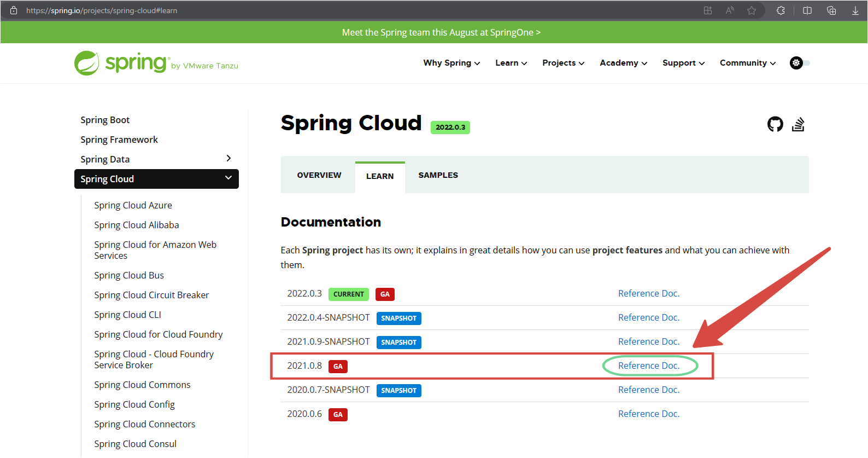The width and height of the screenshot is (868, 458).
Task: Click the Spring logo to go home
Action: [x=156, y=63]
